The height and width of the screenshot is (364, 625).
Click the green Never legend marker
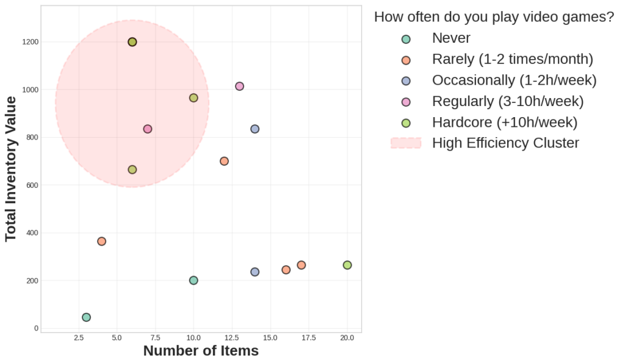tap(406, 39)
